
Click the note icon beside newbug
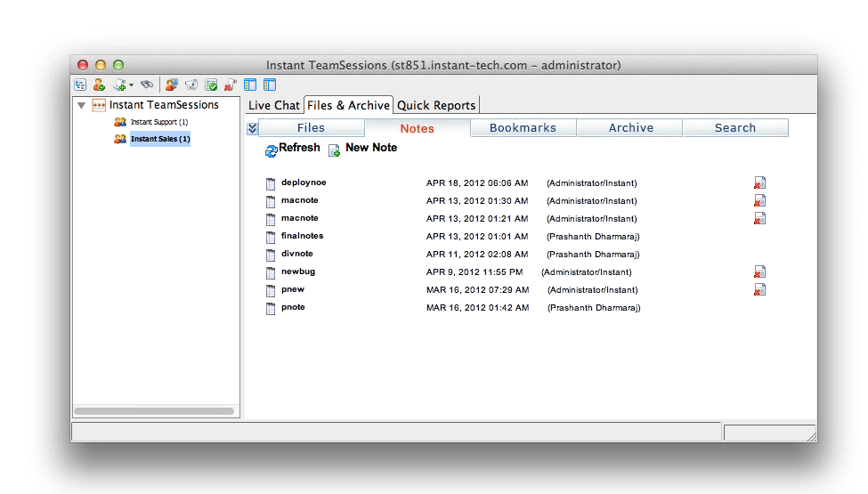tap(270, 272)
